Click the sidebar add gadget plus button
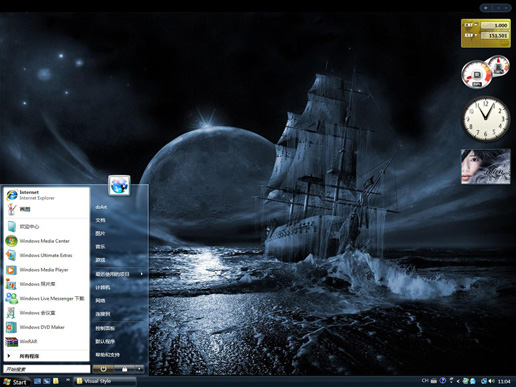 [486, 8]
